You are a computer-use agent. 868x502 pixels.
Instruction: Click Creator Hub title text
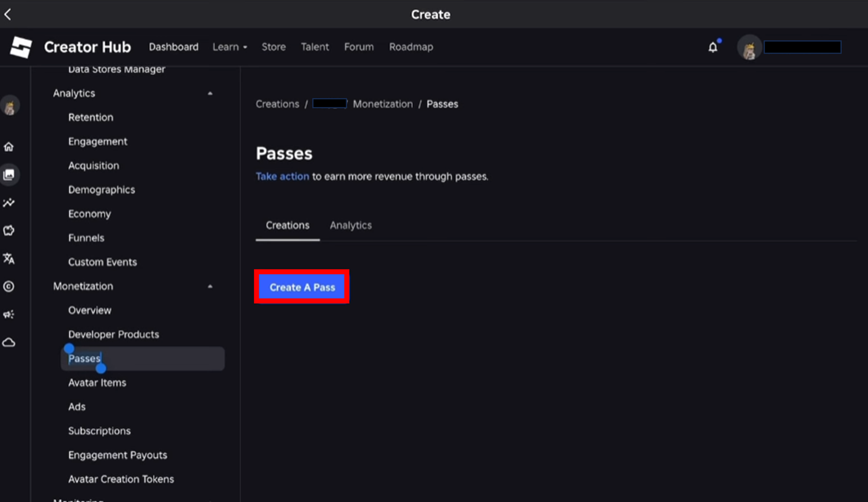tap(88, 47)
